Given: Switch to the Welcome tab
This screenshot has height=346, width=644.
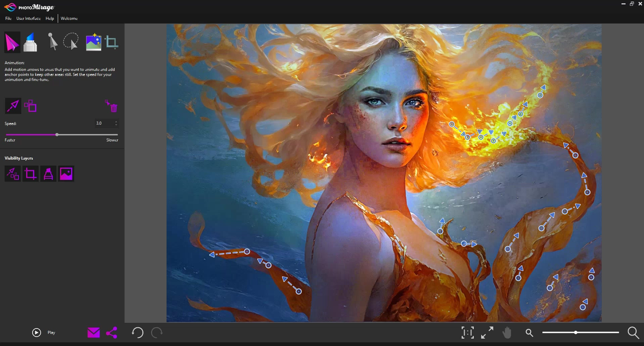Looking at the screenshot, I should click(69, 18).
